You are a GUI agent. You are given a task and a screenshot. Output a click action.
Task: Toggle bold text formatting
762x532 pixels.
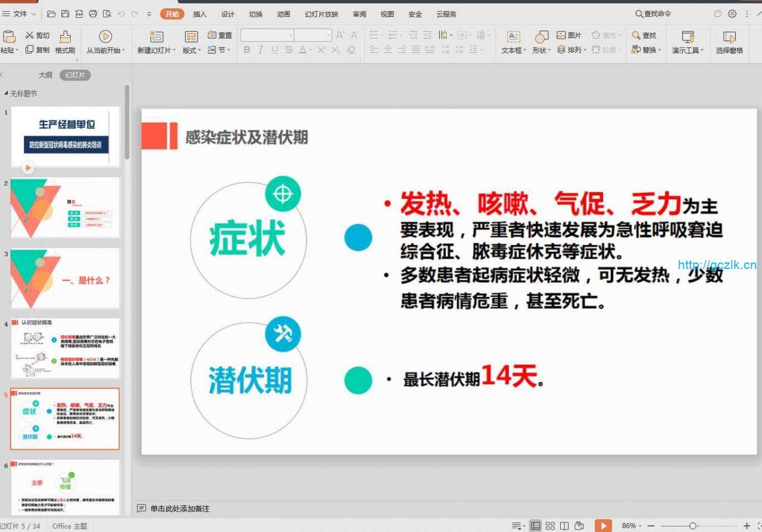(247, 50)
